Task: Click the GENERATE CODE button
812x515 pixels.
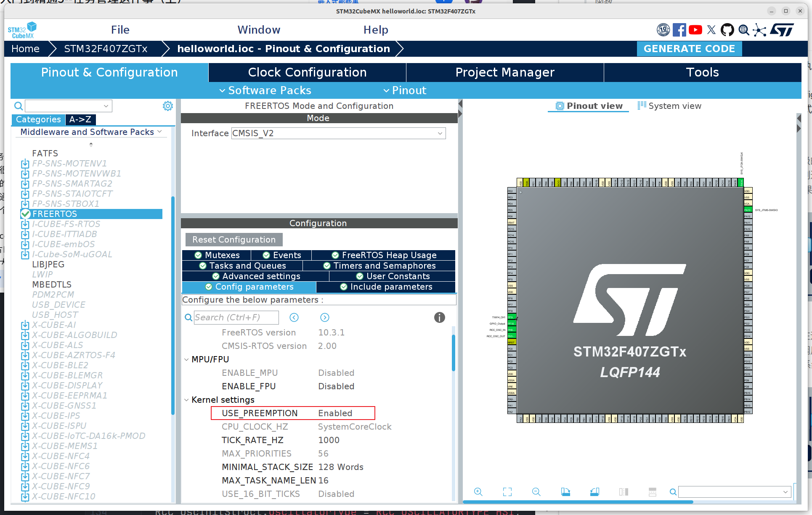Action: (x=689, y=48)
